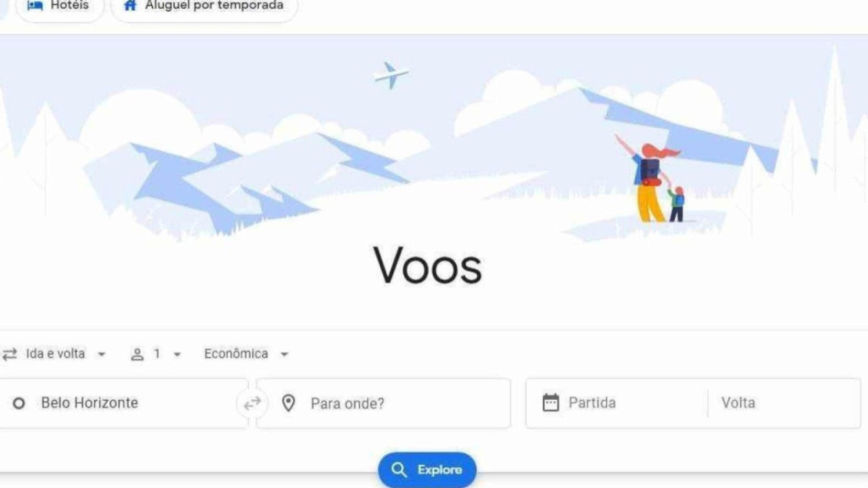Click the round-trip arrows icon beside Ida e volta

[9, 354]
